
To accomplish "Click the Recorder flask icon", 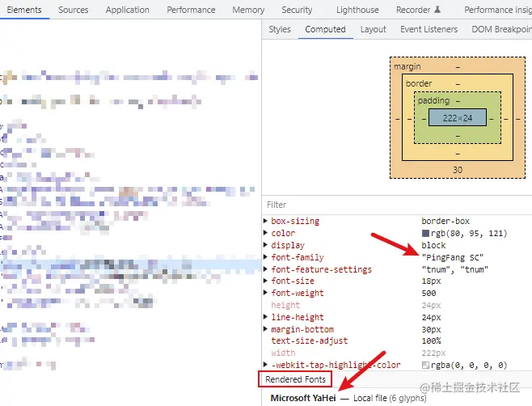I will point(437,10).
